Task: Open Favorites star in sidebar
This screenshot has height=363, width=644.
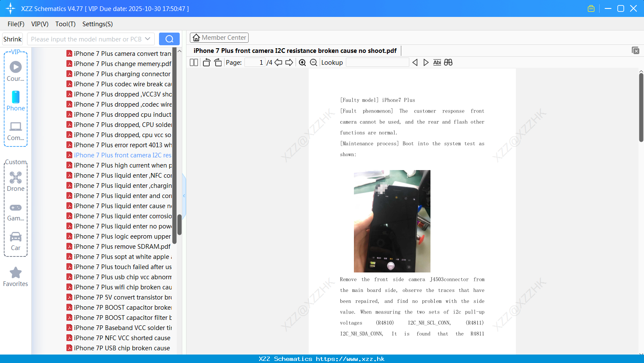Action: point(16,277)
